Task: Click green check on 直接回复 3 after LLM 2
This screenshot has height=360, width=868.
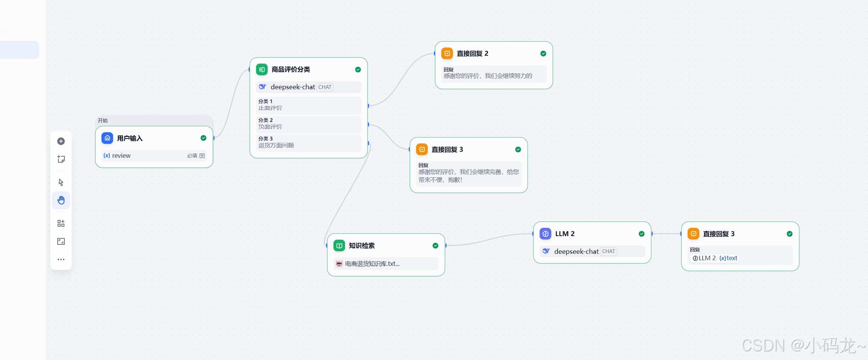Action: (790, 234)
